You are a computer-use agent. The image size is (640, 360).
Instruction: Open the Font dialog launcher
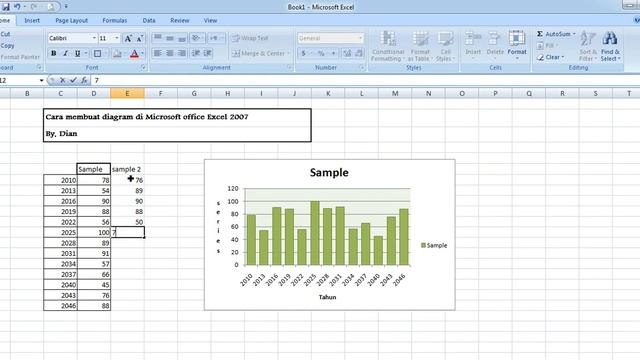click(144, 68)
